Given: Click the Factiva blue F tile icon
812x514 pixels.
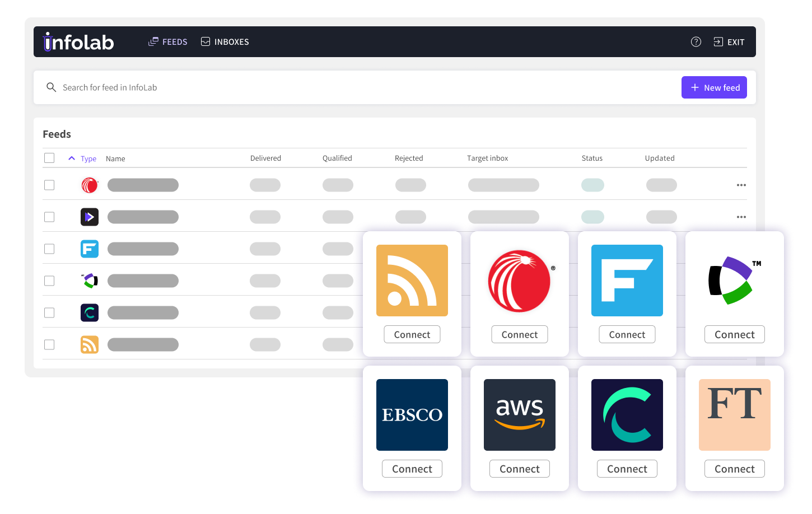Looking at the screenshot, I should pyautogui.click(x=627, y=281).
